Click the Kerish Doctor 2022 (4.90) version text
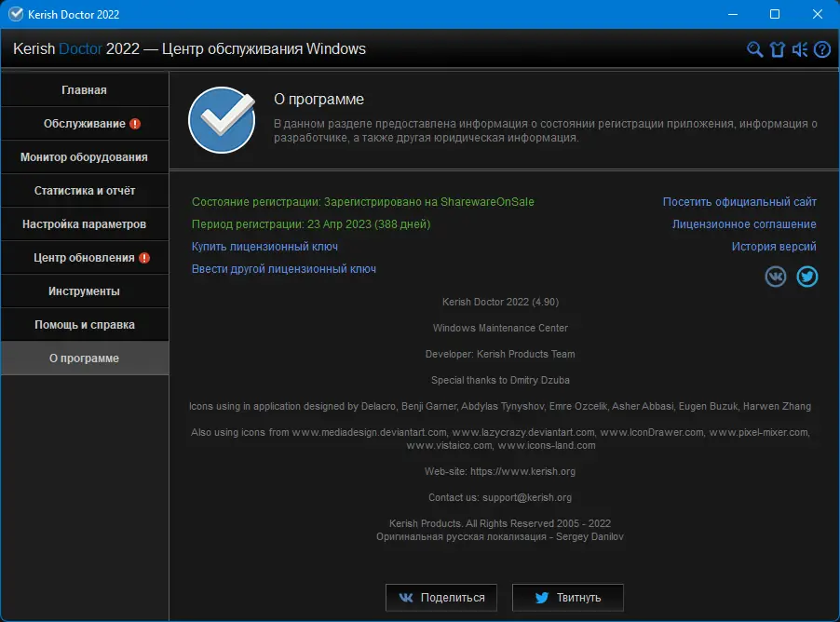The height and width of the screenshot is (622, 840). click(500, 302)
